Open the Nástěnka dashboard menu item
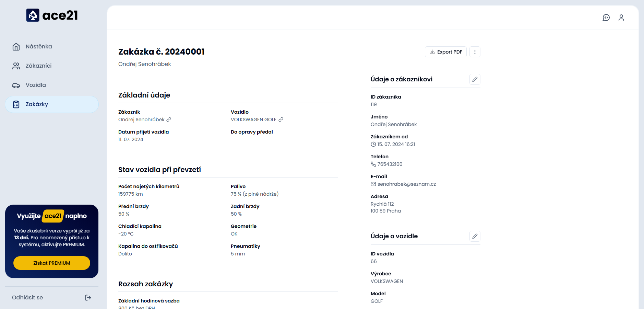Viewport: 644px width, 309px height. tap(52, 47)
